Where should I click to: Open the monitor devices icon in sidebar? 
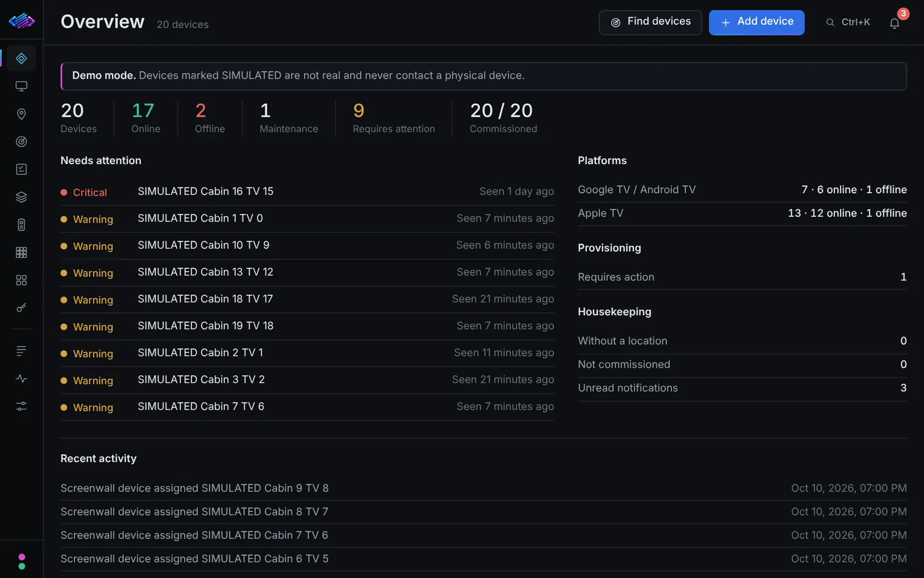click(21, 86)
